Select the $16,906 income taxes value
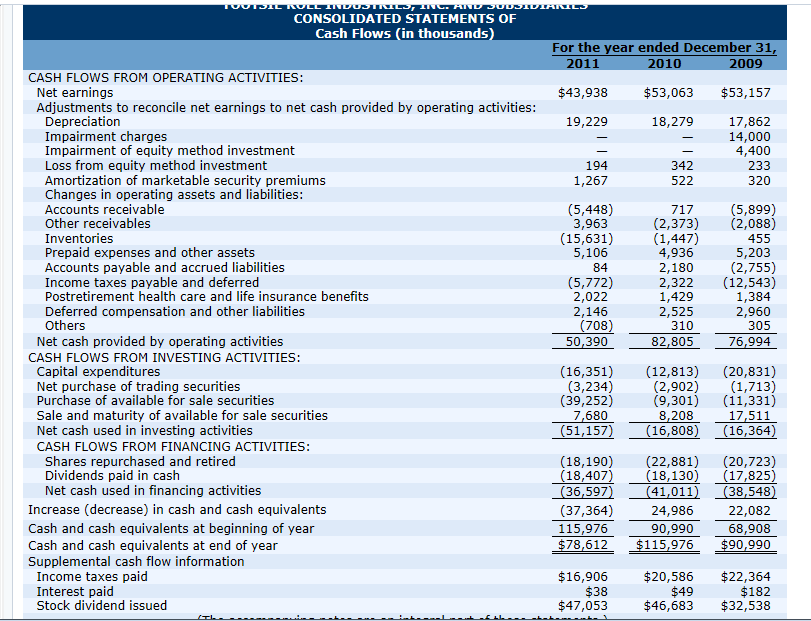The width and height of the screenshot is (811, 621). 583,576
